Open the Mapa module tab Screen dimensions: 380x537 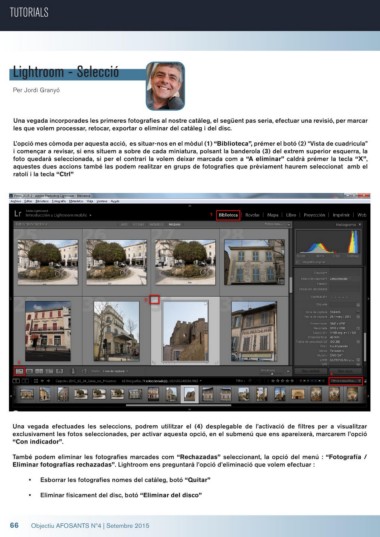273,215
